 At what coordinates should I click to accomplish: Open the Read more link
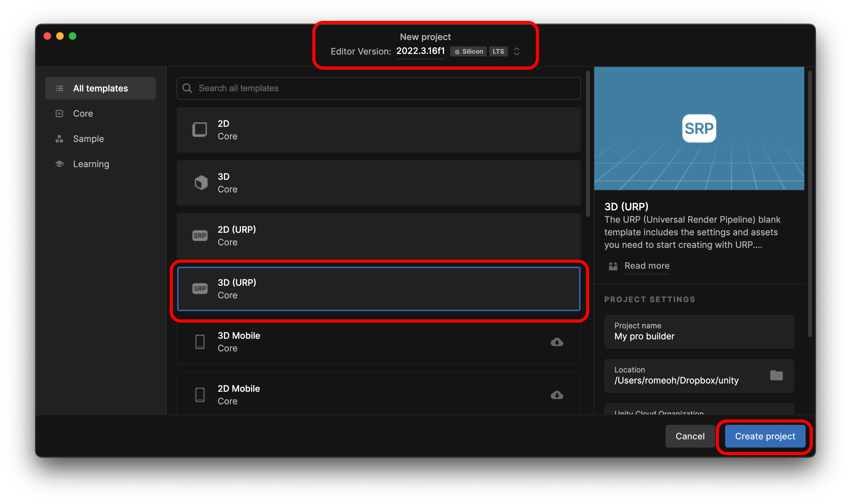pos(647,266)
